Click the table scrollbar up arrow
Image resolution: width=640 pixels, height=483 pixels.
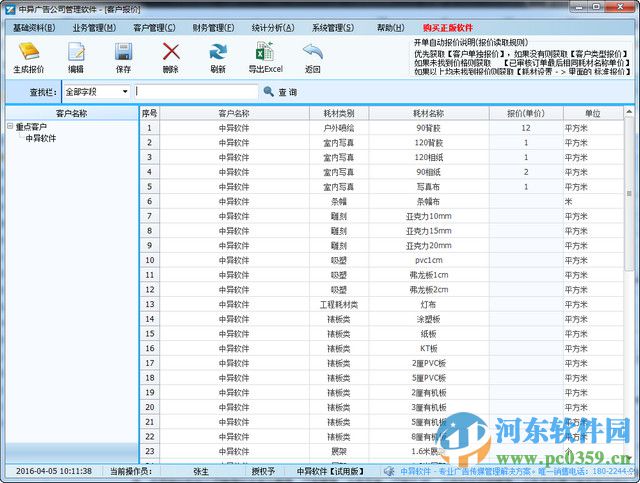point(629,112)
